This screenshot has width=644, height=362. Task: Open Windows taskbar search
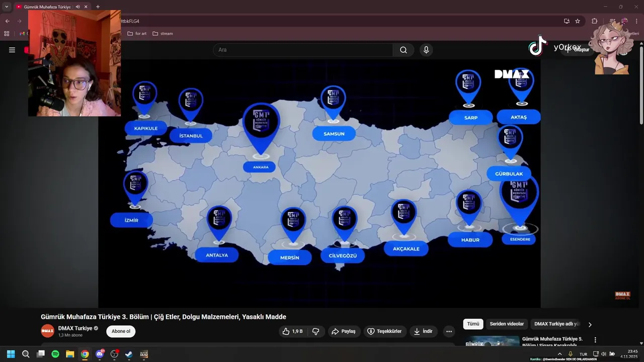click(26, 354)
